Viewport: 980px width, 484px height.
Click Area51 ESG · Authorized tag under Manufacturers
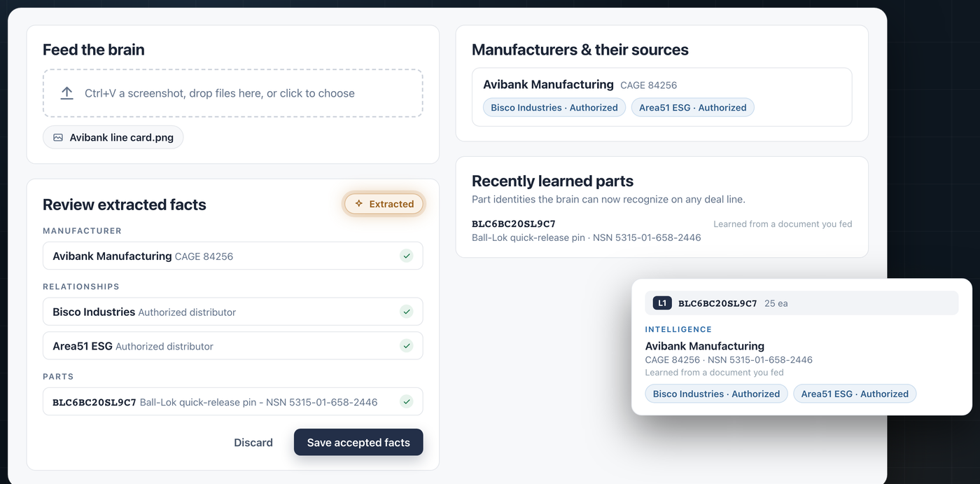coord(692,107)
